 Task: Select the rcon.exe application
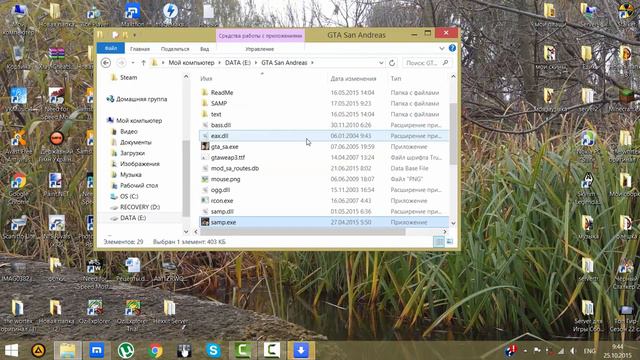tap(222, 201)
